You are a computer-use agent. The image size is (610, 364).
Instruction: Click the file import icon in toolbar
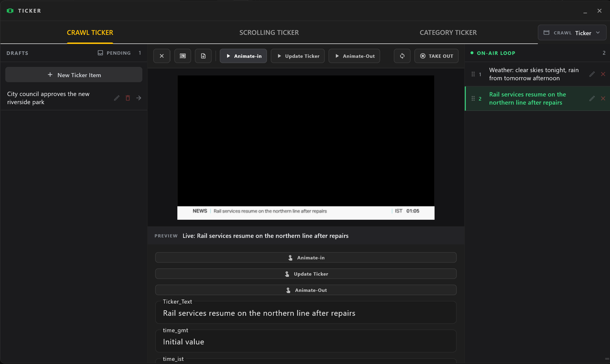[203, 56]
